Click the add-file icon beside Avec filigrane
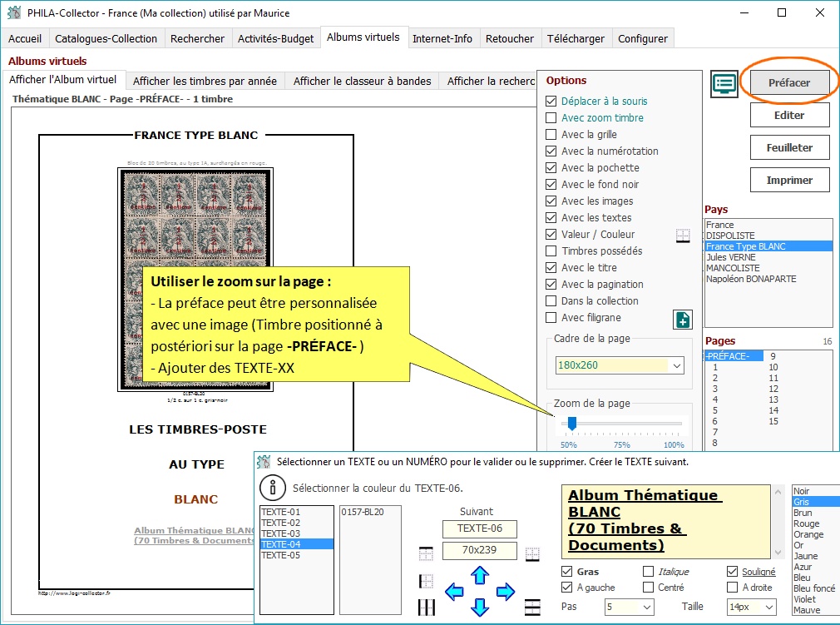This screenshot has height=625, width=840. [x=683, y=320]
